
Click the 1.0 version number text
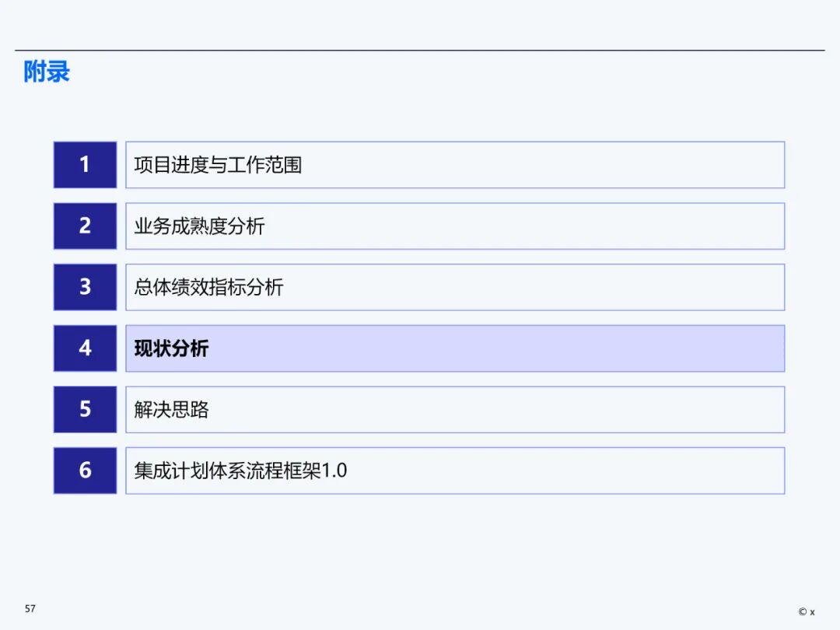[x=334, y=471]
